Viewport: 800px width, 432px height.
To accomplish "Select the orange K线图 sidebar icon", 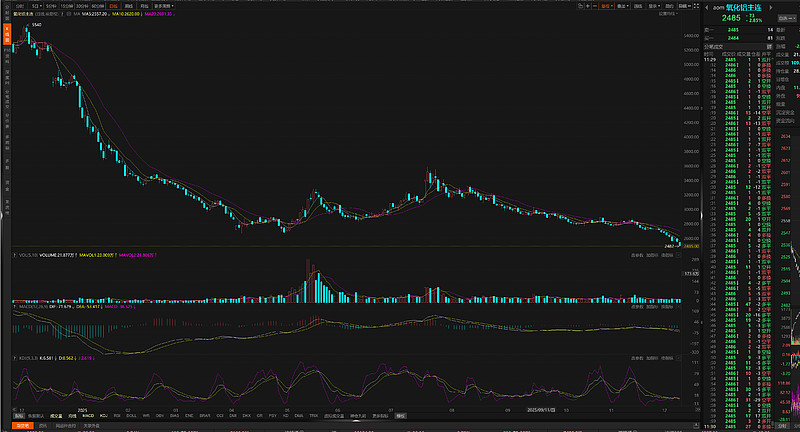I will pyautogui.click(x=7, y=34).
